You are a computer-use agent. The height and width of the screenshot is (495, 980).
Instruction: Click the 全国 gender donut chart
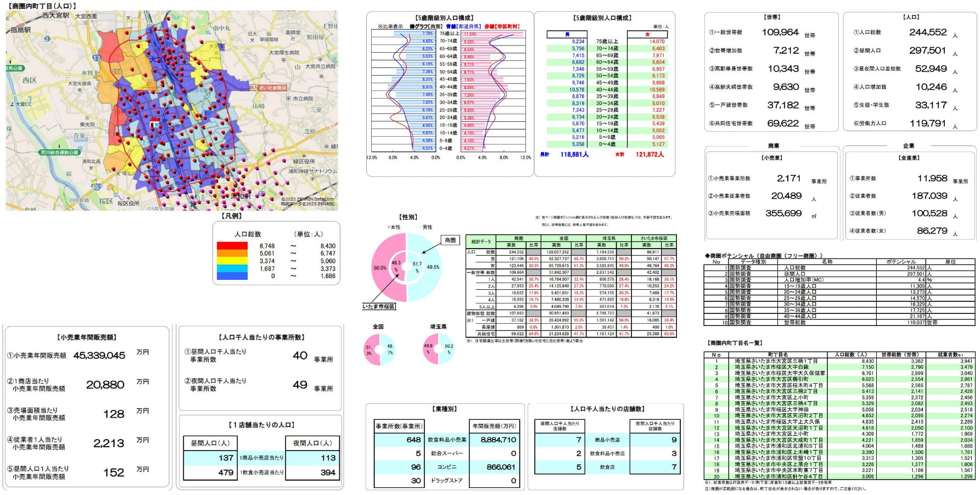[379, 350]
